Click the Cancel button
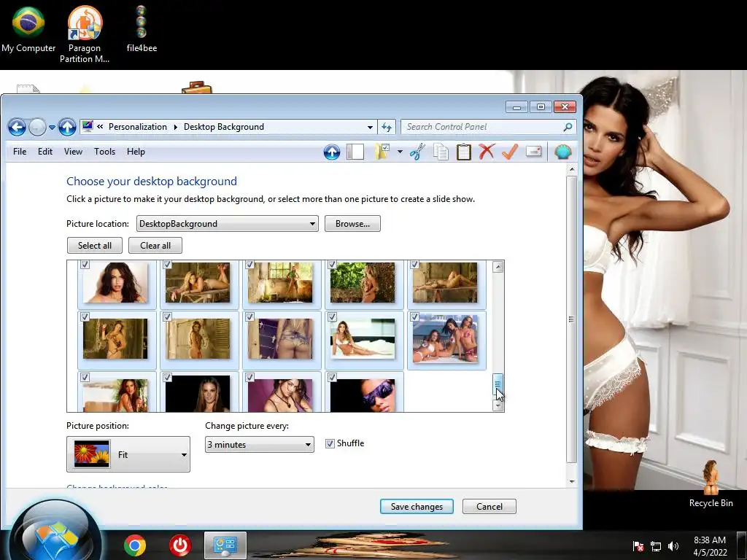Screen dimensions: 747x560 [489, 507]
